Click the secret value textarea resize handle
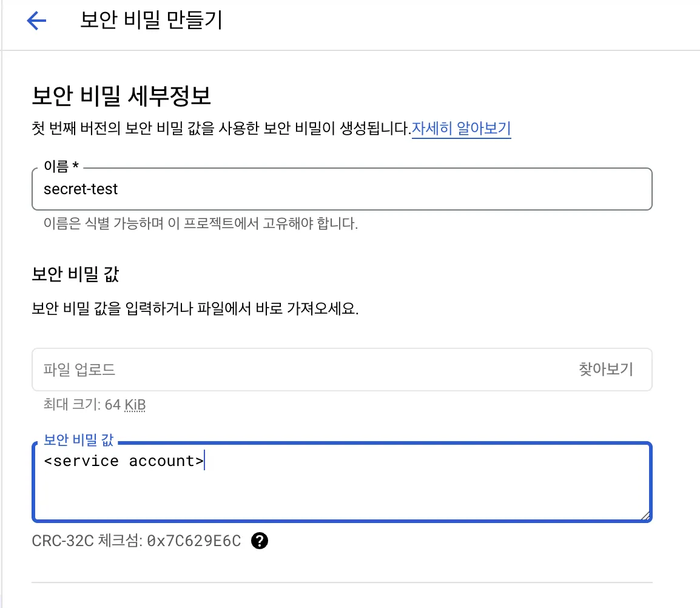The height and width of the screenshot is (608, 700). coord(645,516)
